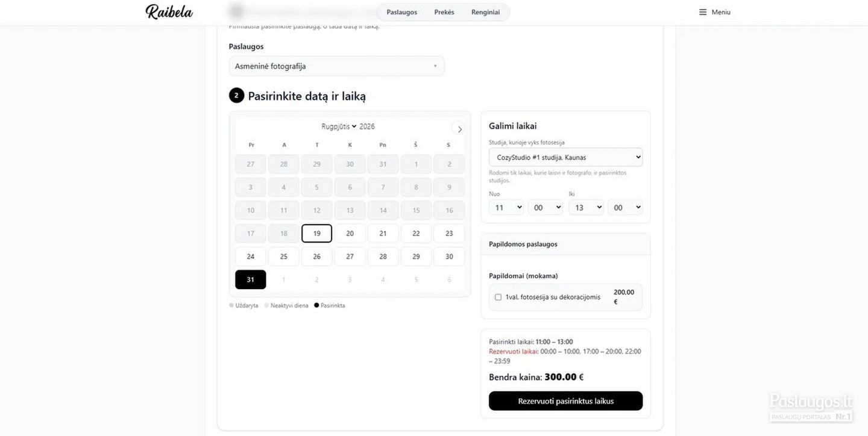868x436 pixels.
Task: Open the Paslaugos navigation tab
Action: point(401,12)
